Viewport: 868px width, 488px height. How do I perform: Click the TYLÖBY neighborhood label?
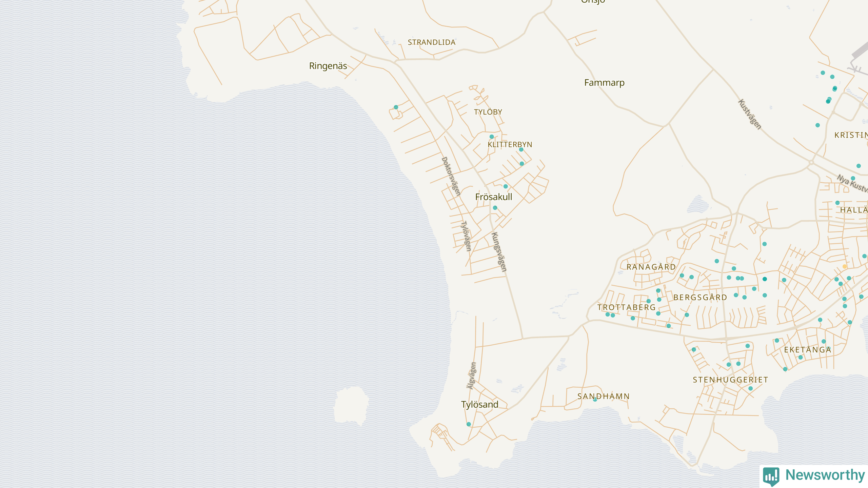(x=488, y=112)
